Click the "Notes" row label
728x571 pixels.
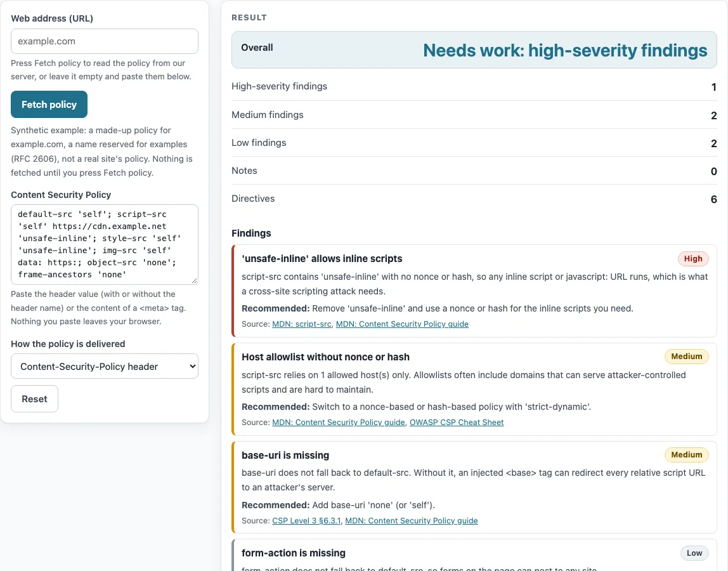[244, 171]
